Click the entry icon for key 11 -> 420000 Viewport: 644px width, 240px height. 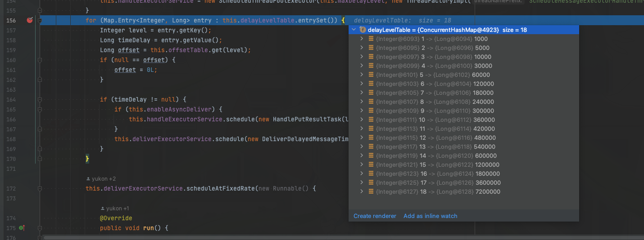[x=372, y=129]
